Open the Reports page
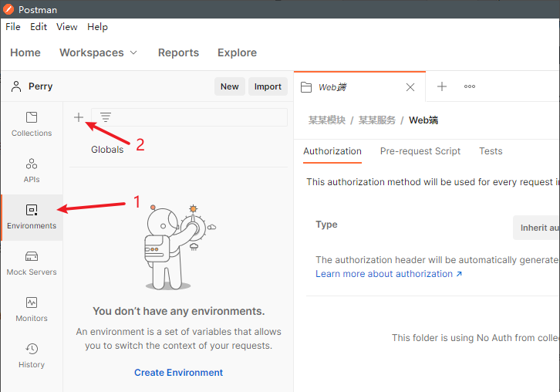The height and width of the screenshot is (392, 560). 178,53
